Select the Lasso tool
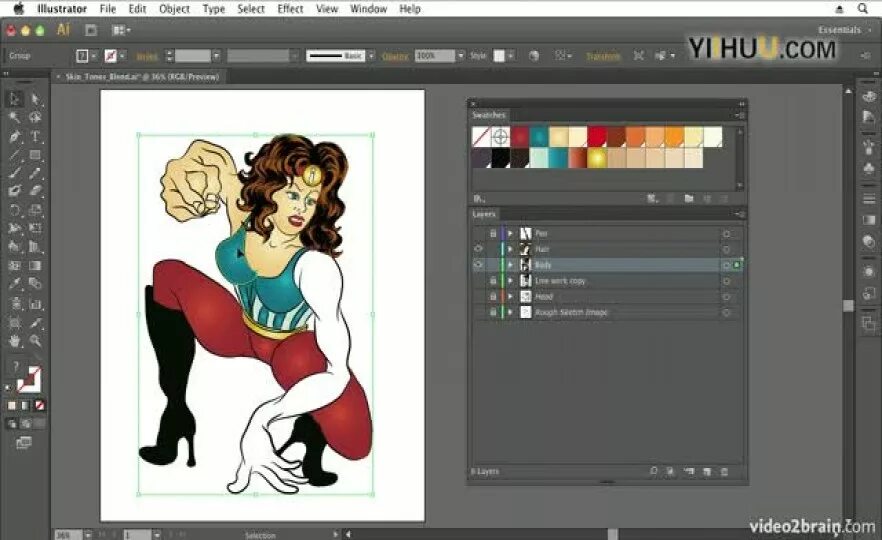Screen dimensions: 882x540 (35, 117)
